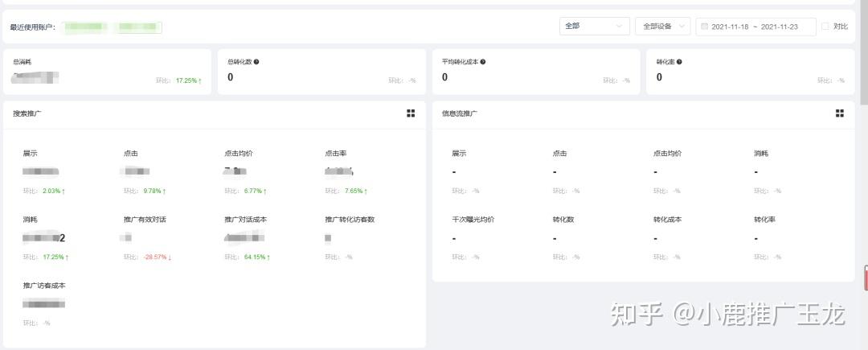Image resolution: width=868 pixels, height=350 pixels.
Task: Click the 2.03% 环比 value under 展示
Action: [54, 191]
